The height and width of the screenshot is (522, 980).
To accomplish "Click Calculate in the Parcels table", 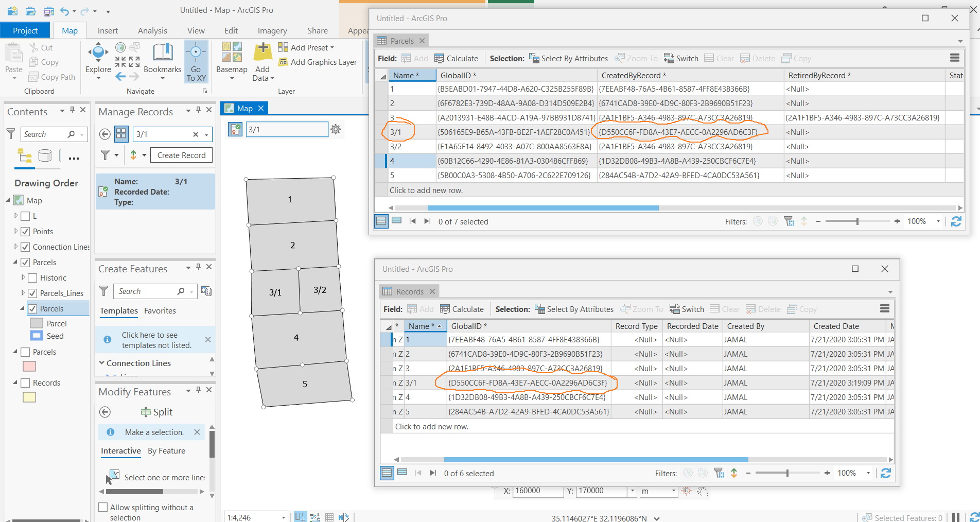I will tap(456, 59).
